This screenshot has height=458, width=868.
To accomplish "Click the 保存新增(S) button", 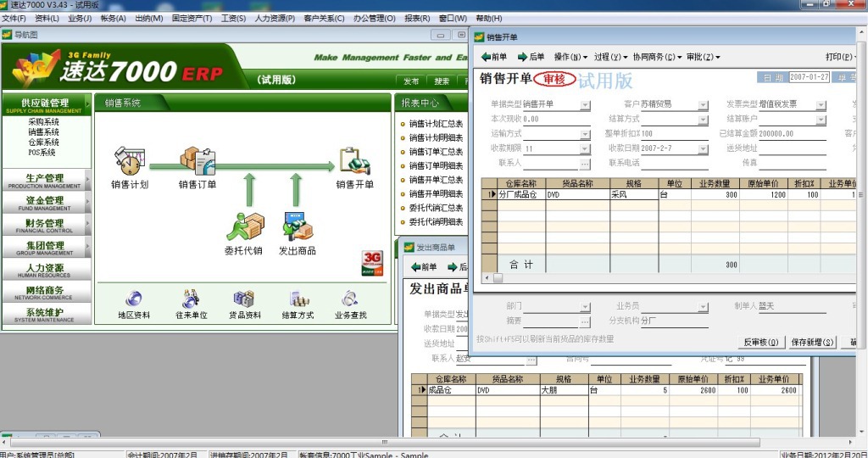I will coord(811,343).
